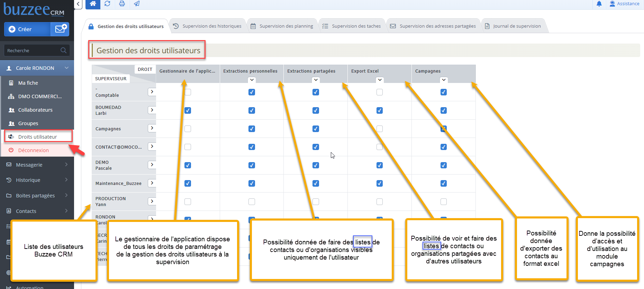The width and height of the screenshot is (644, 289).
Task: Enable Gestionnaire right for PRODUCTION Yann
Action: click(188, 202)
